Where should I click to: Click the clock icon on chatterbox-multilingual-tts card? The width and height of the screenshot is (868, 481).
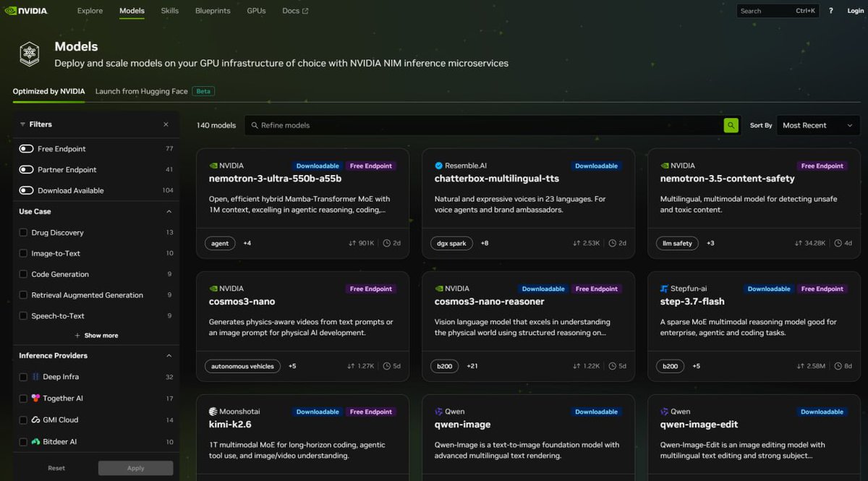pyautogui.click(x=613, y=243)
